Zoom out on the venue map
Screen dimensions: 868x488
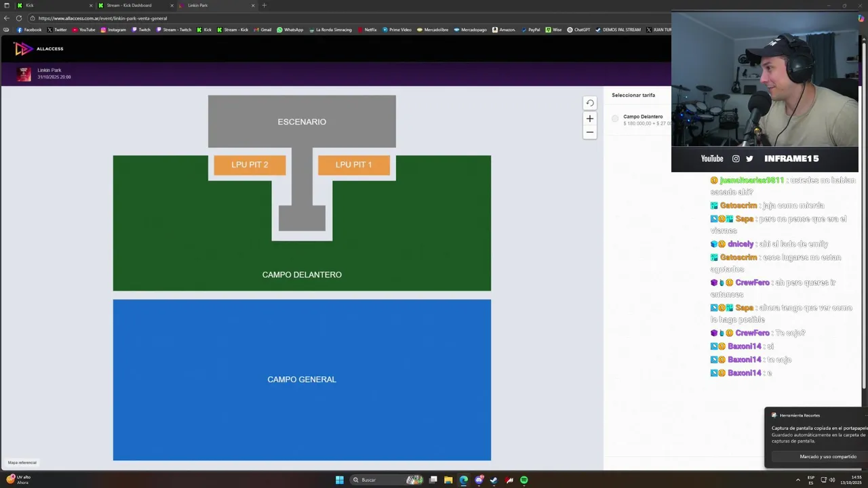[589, 132]
